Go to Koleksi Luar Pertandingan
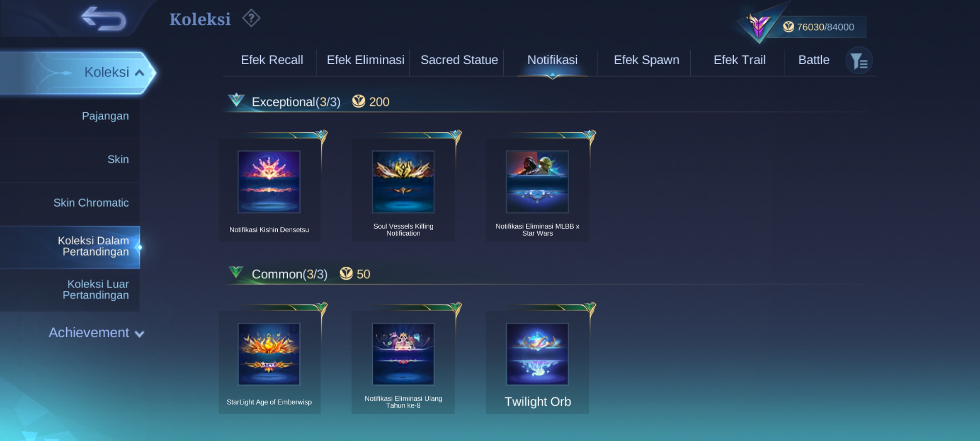The image size is (980, 441). [x=96, y=290]
